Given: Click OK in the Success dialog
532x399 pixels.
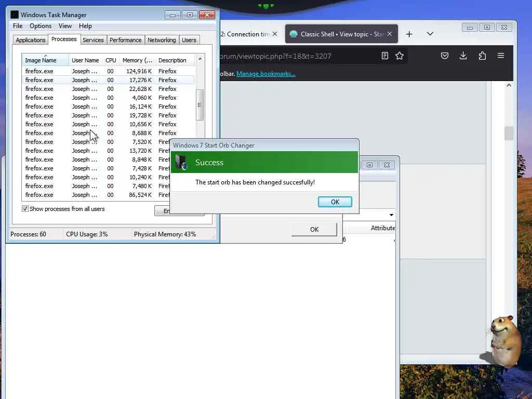Looking at the screenshot, I should [x=335, y=202].
